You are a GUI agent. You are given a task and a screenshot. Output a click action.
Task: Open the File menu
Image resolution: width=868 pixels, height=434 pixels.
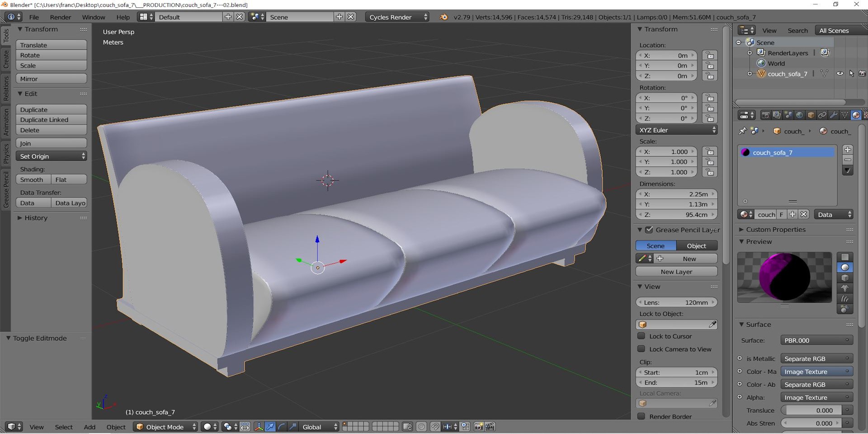click(x=34, y=17)
